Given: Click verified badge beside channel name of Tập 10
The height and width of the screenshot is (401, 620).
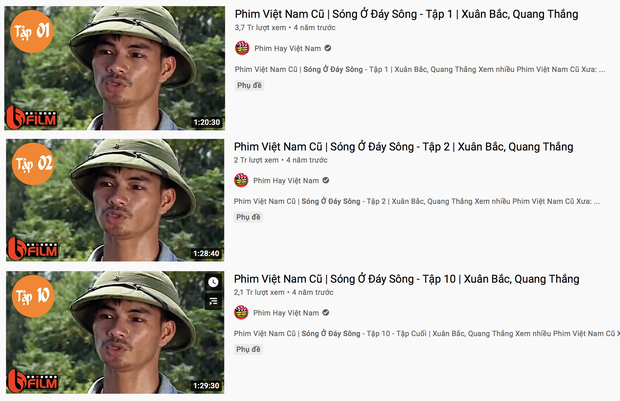Looking at the screenshot, I should tap(326, 312).
